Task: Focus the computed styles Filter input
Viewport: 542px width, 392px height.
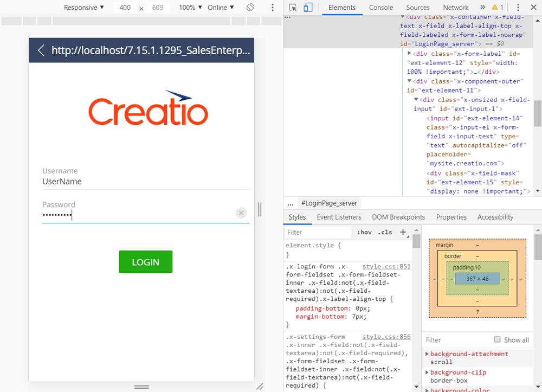Action: click(456, 340)
